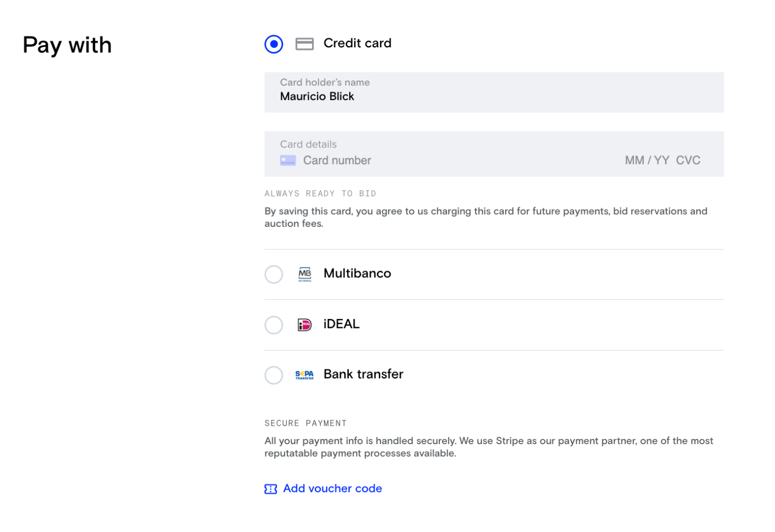Focus the Card holder's name field
The image size is (775, 532).
tap(494, 92)
